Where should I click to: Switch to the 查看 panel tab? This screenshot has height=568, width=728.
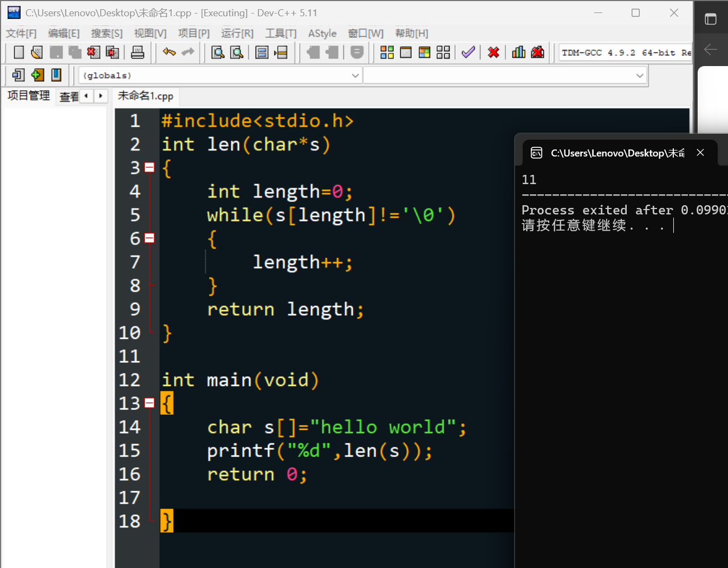[x=69, y=96]
